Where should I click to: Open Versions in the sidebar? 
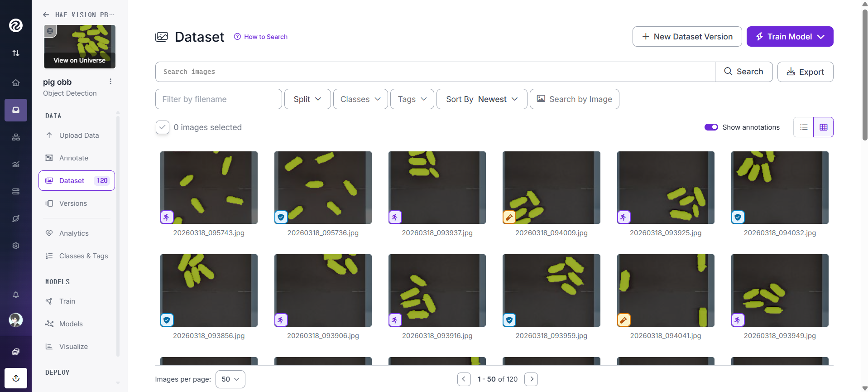73,203
